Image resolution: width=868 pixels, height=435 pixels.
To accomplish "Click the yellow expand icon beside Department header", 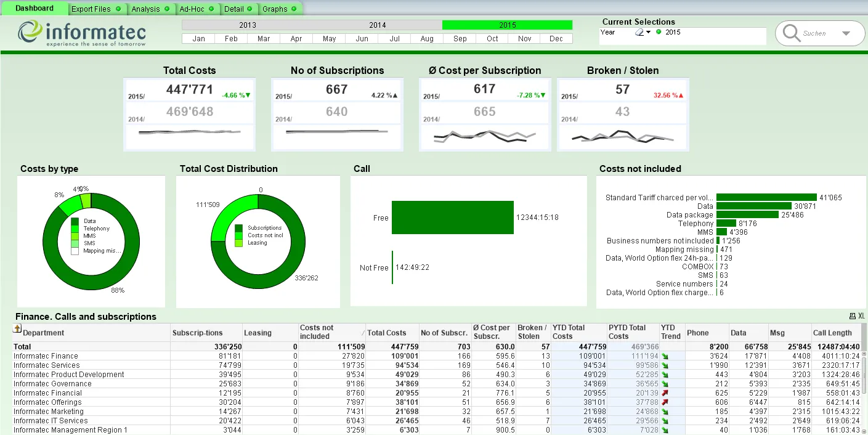I will pos(17,329).
